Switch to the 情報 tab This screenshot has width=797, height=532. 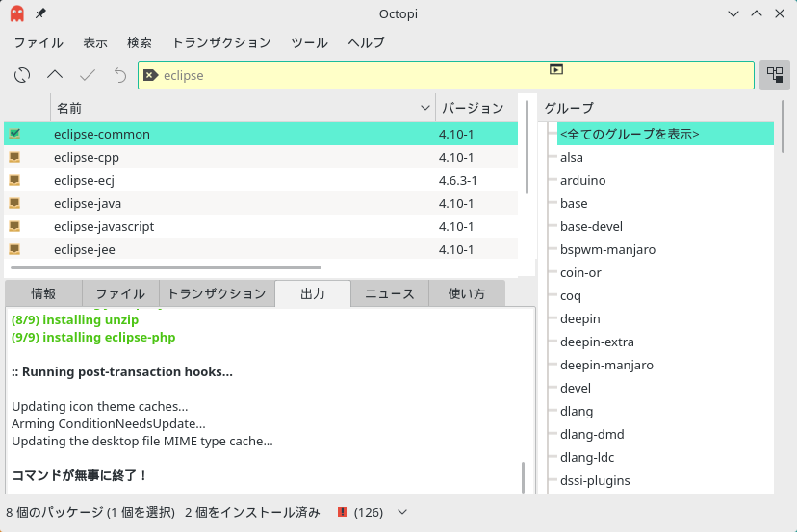point(43,293)
